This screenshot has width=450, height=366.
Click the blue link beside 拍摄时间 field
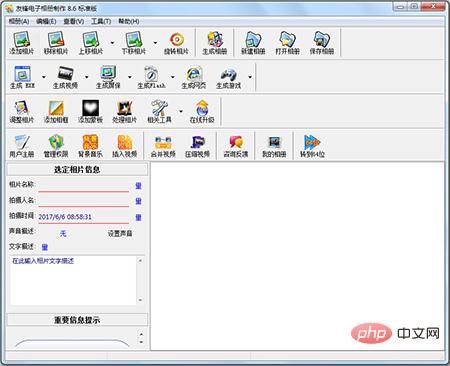tap(138, 217)
